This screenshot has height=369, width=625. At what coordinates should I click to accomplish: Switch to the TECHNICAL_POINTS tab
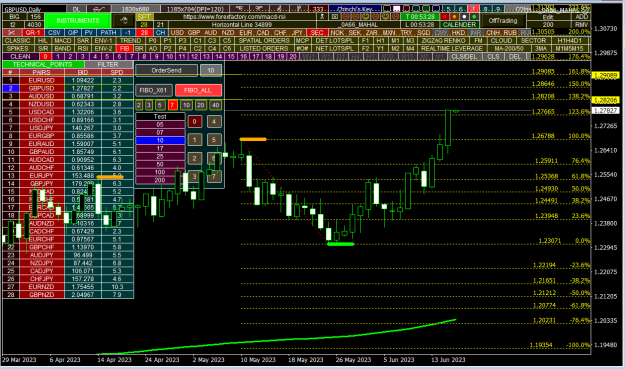[42, 65]
